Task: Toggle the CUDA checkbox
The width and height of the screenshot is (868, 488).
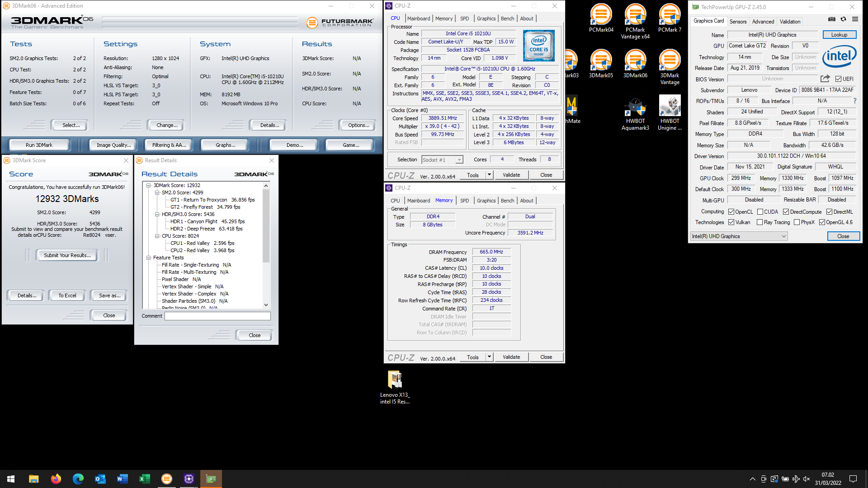Action: coord(760,212)
